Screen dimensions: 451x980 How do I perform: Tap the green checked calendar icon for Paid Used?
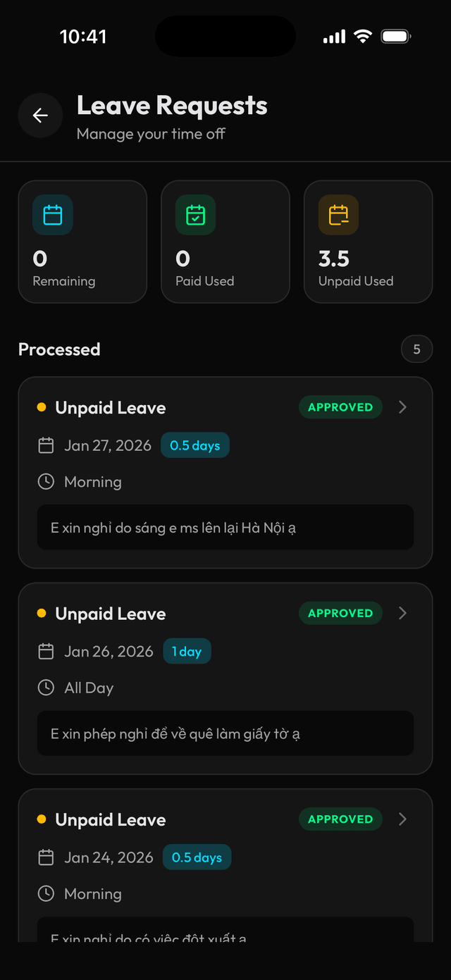coord(194,214)
